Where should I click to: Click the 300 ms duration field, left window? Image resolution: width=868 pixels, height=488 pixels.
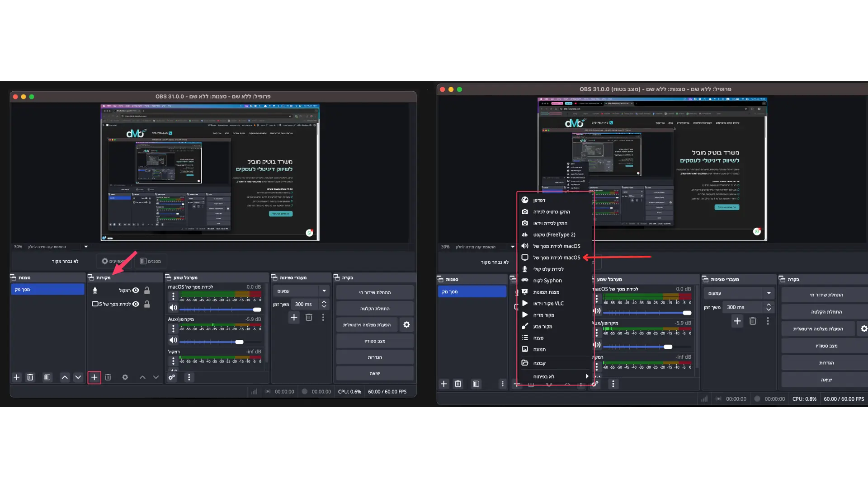pos(306,305)
